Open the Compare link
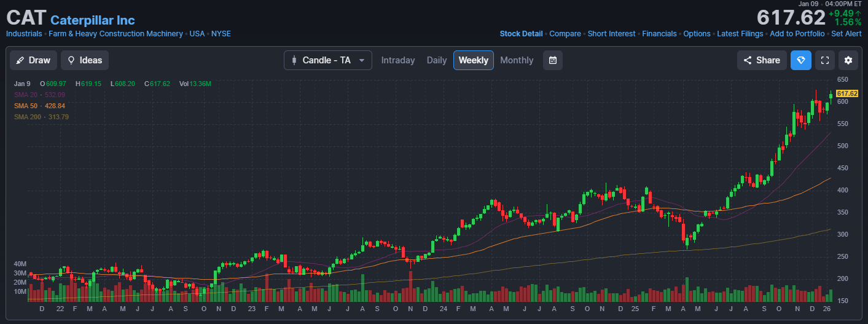 (x=565, y=34)
